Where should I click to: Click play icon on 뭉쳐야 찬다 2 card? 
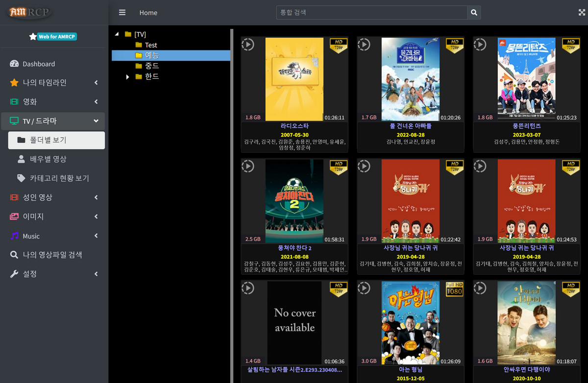(248, 166)
